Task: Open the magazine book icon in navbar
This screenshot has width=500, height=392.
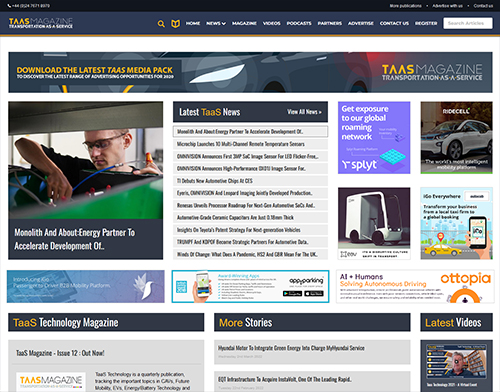Action: (x=176, y=24)
